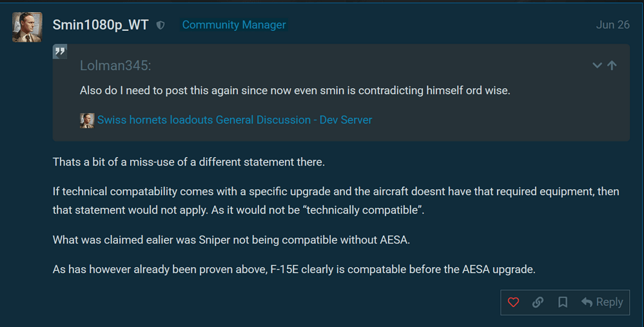The width and height of the screenshot is (644, 327).
Task: Expand the Lolman345 quote with the chevron
Action: pos(597,65)
